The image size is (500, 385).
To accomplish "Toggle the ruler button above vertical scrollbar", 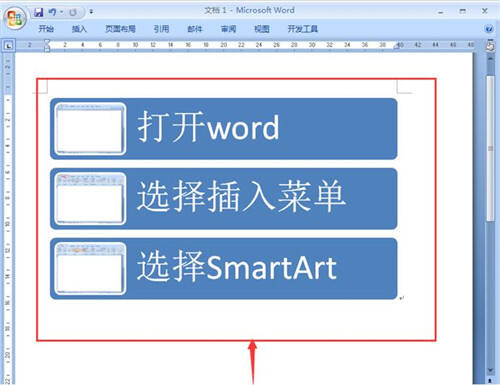I will click(x=490, y=46).
